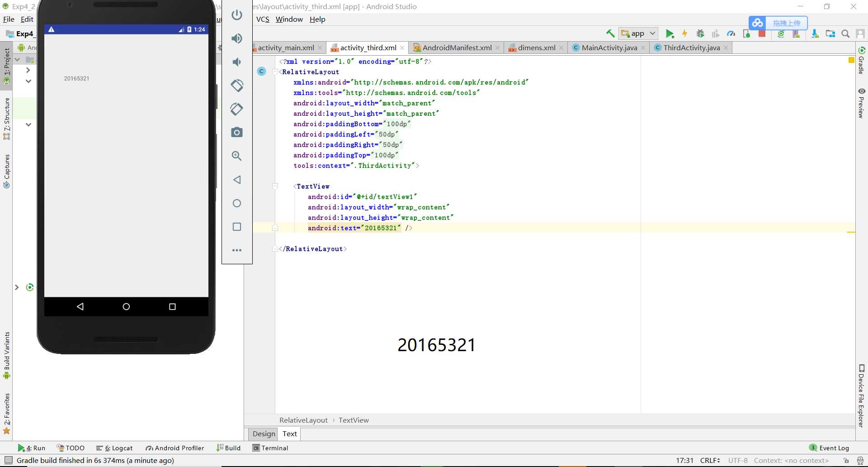
Task: Switch to the Design editor tab
Action: [264, 434]
